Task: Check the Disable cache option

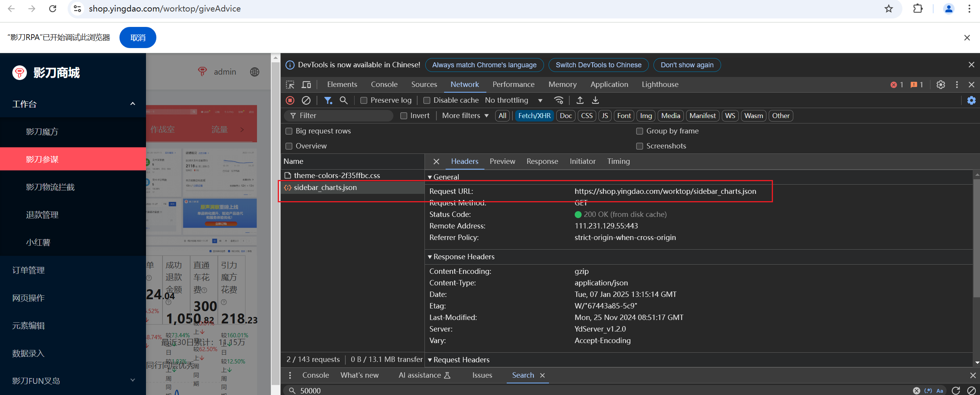Action: tap(426, 100)
